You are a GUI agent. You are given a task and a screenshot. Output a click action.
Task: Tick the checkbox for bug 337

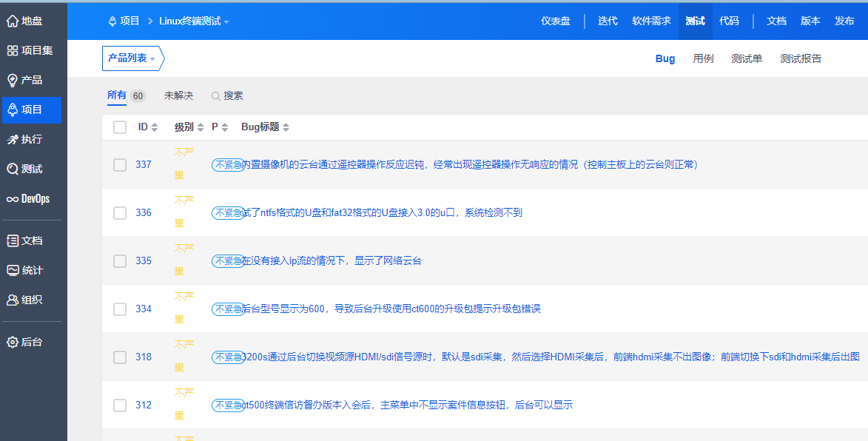tap(120, 164)
